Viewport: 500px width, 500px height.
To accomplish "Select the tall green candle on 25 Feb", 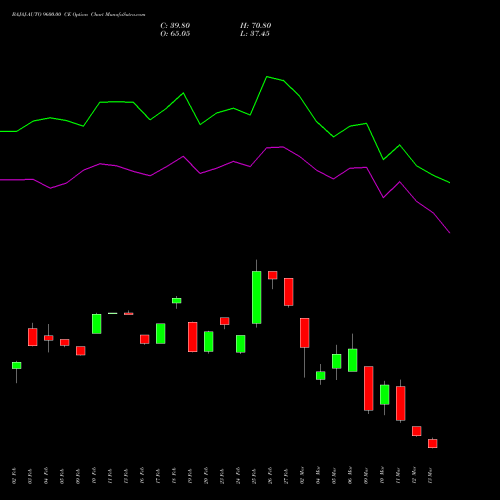I will coord(257,297).
